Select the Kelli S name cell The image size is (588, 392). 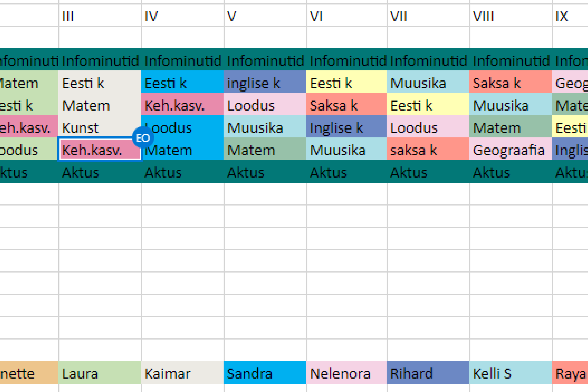click(x=510, y=374)
